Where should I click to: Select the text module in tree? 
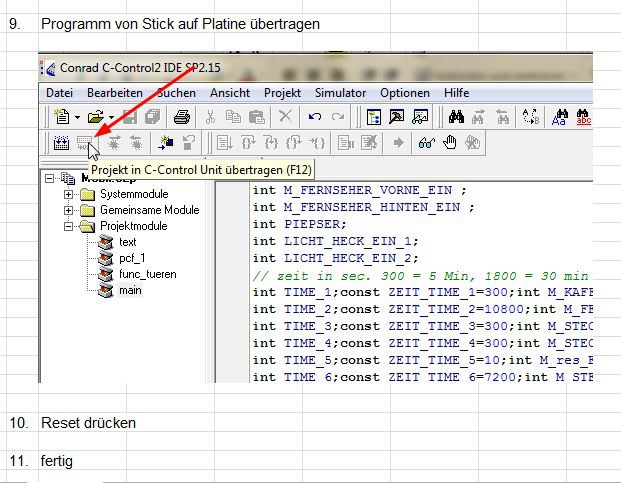[128, 242]
